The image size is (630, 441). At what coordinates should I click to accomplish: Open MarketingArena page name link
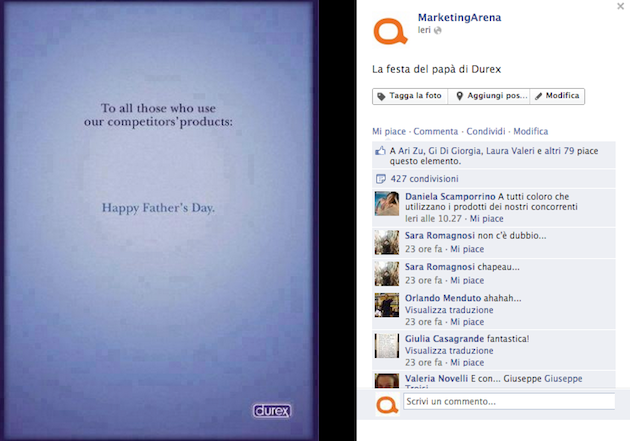coord(459,18)
